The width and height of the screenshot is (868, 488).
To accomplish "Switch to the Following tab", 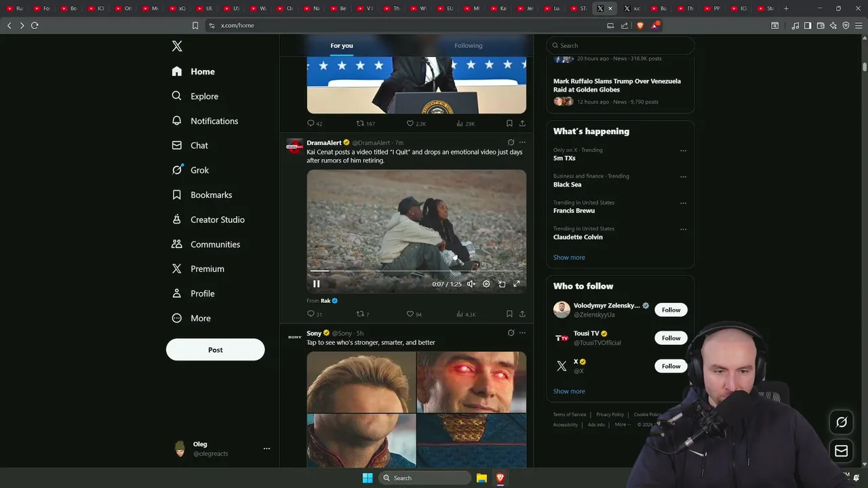I will tap(469, 45).
